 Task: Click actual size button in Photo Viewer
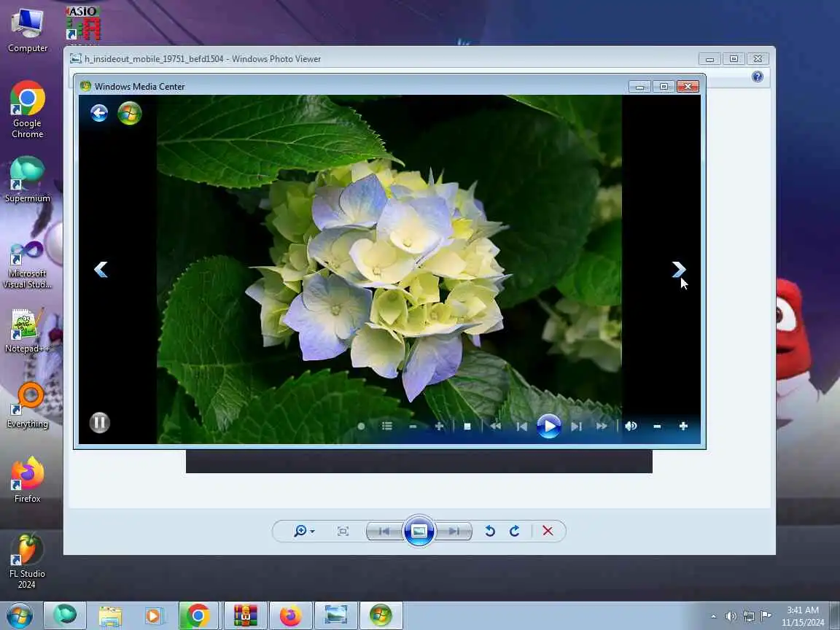pos(343,531)
